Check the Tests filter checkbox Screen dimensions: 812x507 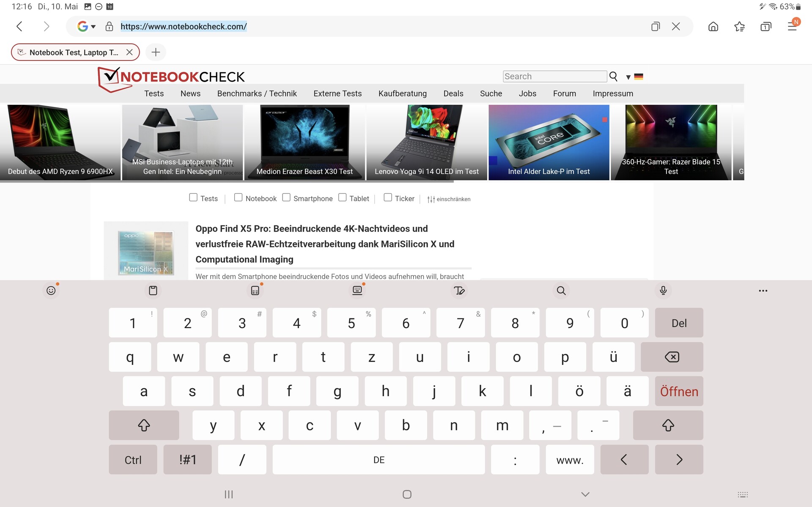(193, 197)
